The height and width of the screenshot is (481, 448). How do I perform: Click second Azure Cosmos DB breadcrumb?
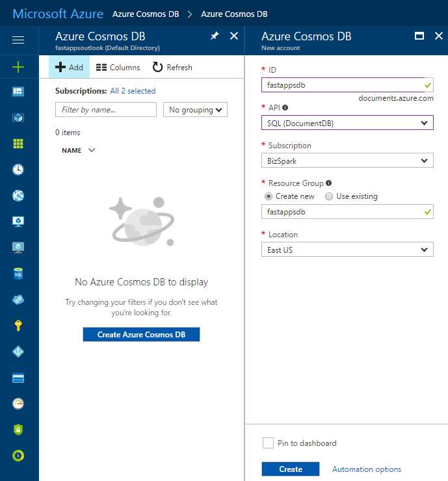tap(234, 14)
